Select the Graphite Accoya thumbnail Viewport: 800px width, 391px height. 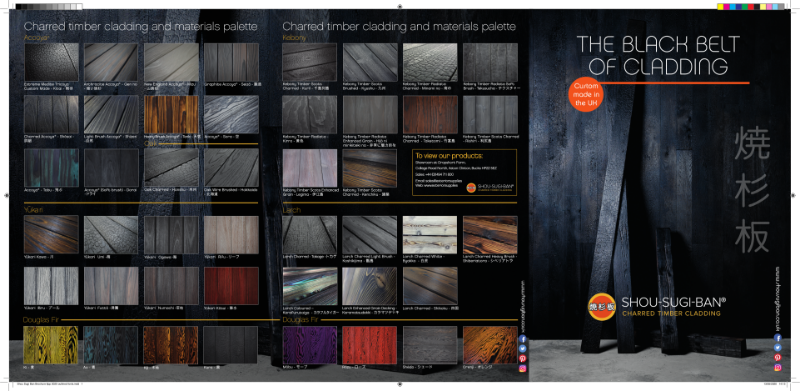pos(231,62)
